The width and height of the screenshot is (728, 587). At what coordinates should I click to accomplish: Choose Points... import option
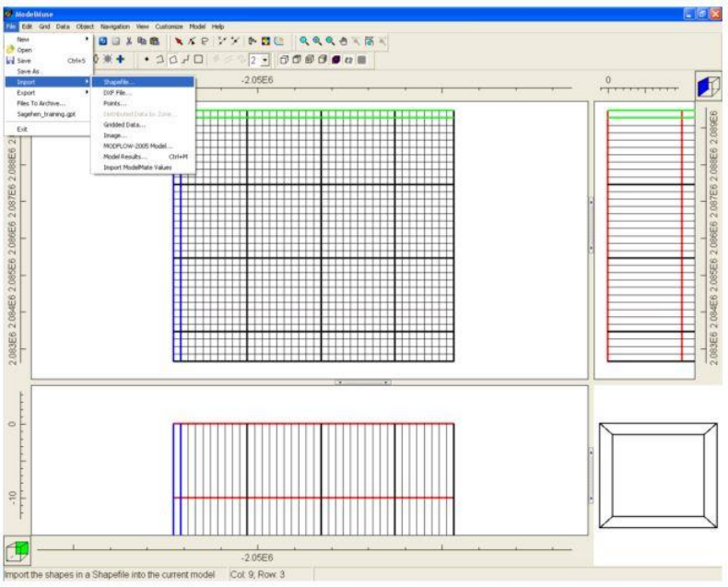pyautogui.click(x=143, y=103)
